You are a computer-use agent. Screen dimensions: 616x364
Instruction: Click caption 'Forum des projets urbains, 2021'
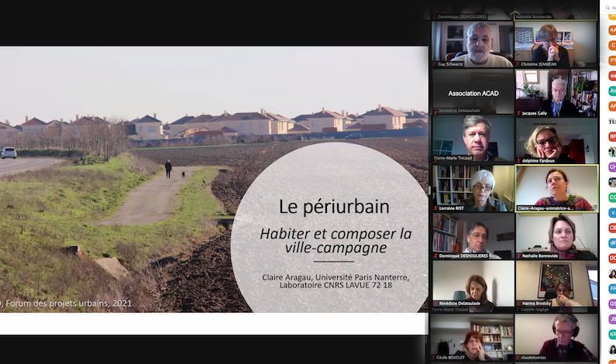tap(69, 303)
